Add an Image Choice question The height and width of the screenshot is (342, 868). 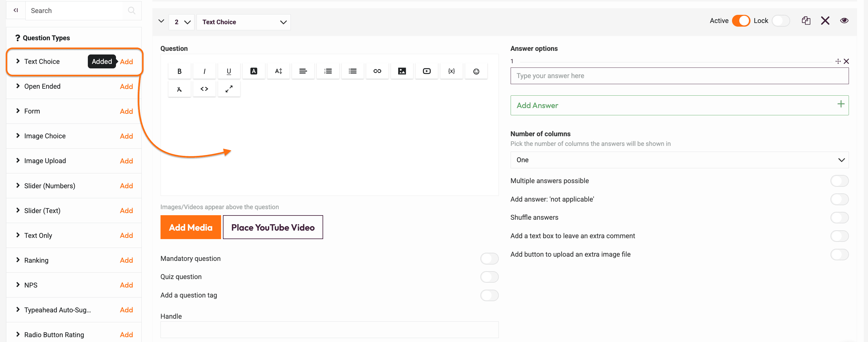pyautogui.click(x=126, y=136)
